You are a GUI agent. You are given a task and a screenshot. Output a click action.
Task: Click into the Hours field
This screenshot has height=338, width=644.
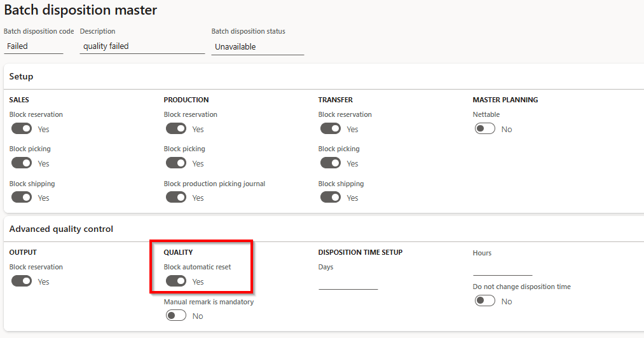[x=502, y=268]
